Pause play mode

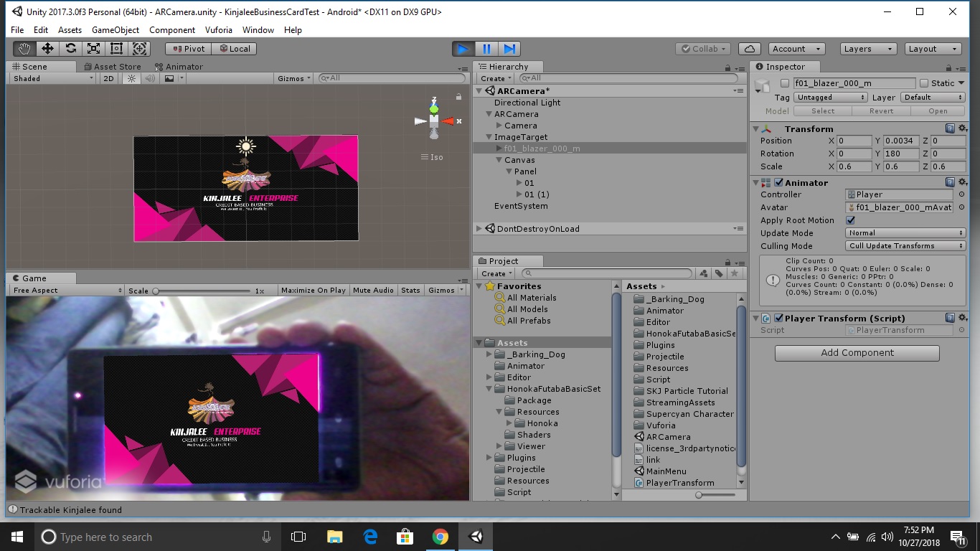[486, 48]
